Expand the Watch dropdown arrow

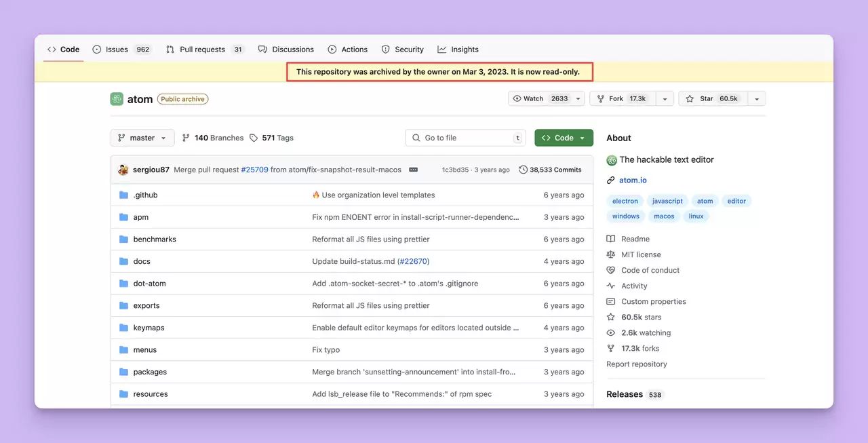[x=578, y=98]
